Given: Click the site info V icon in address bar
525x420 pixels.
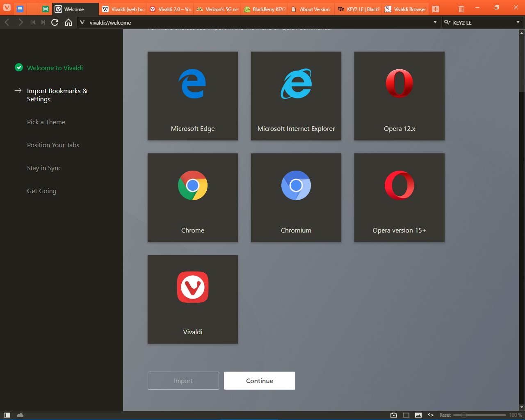Looking at the screenshot, I should pos(82,22).
